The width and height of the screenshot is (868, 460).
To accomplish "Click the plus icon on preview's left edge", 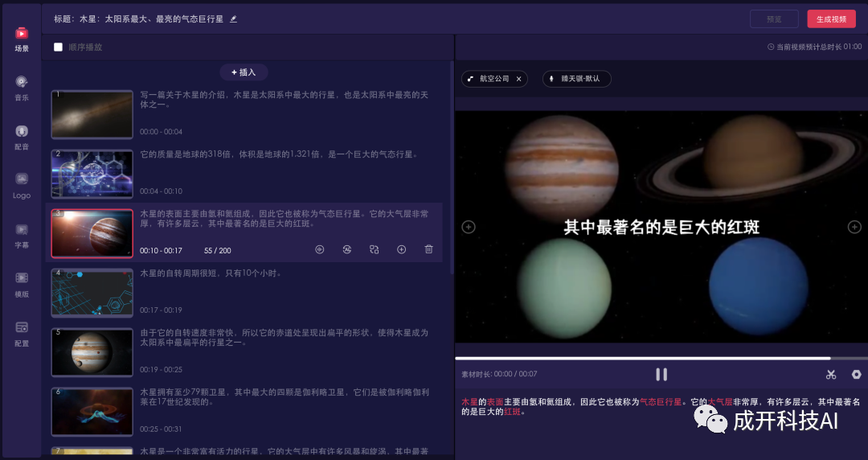I will pyautogui.click(x=469, y=227).
